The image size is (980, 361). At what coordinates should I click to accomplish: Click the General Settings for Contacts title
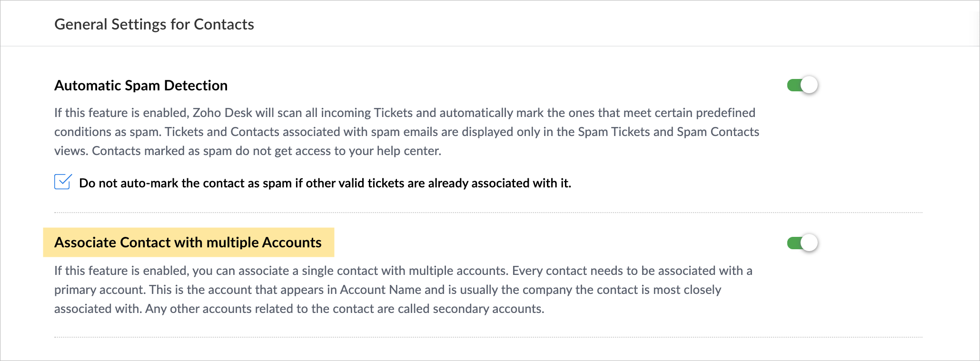pyautogui.click(x=154, y=24)
